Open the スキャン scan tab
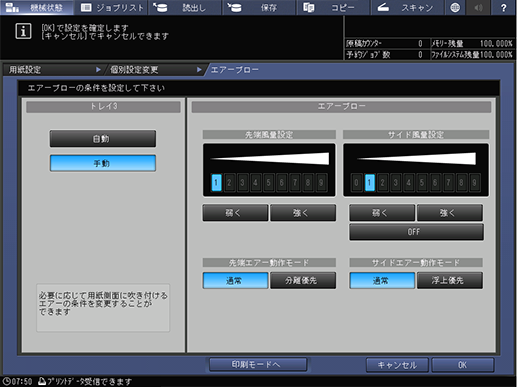Viewport: 517px width, 387px height. [407, 7]
